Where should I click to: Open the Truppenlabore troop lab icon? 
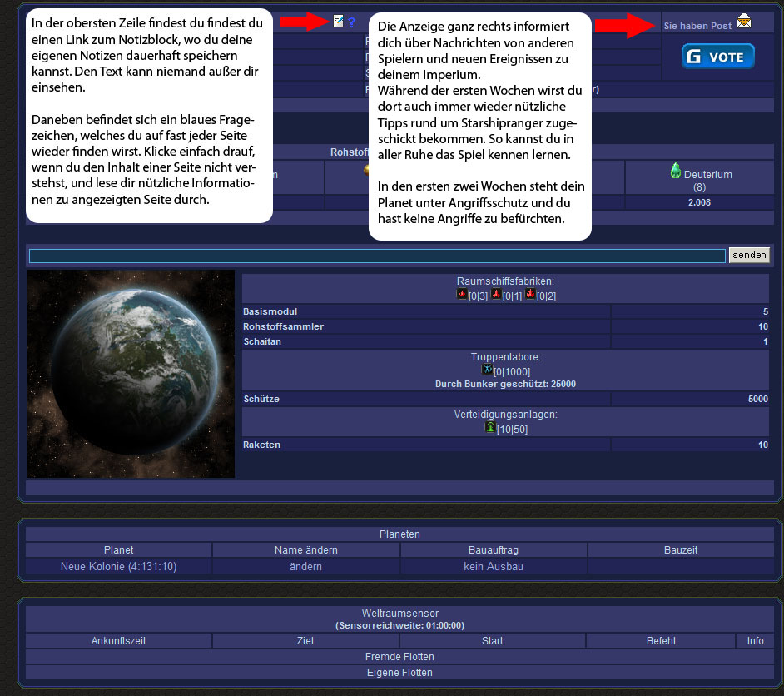[487, 370]
